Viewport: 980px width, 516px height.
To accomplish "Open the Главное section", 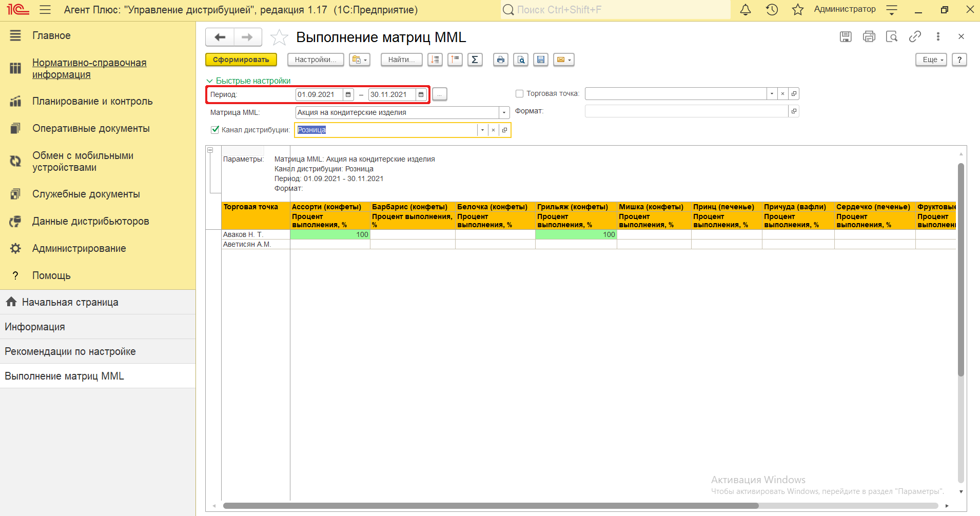I will pyautogui.click(x=51, y=35).
